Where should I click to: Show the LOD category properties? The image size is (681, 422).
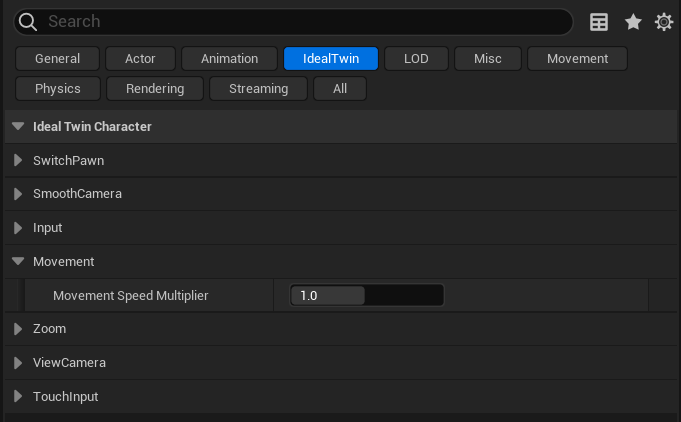(x=416, y=59)
